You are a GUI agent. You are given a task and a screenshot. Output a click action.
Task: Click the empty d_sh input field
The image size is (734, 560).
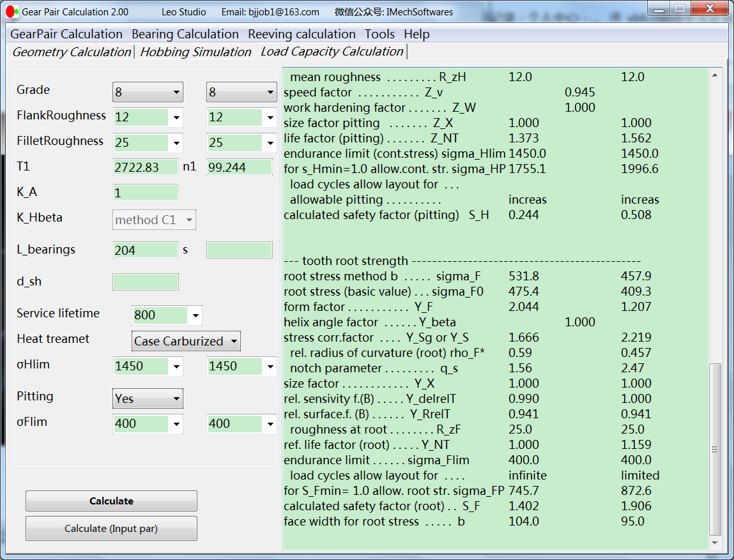pyautogui.click(x=146, y=282)
